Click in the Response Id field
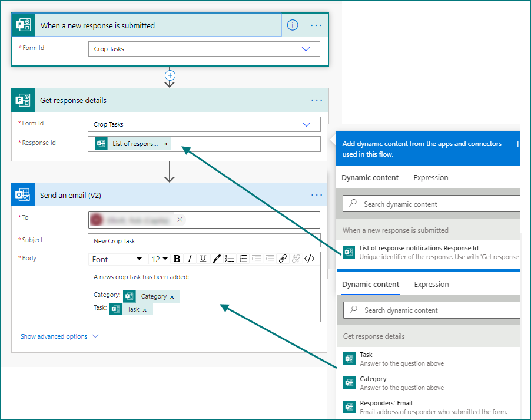This screenshot has width=531, height=420. [204, 144]
